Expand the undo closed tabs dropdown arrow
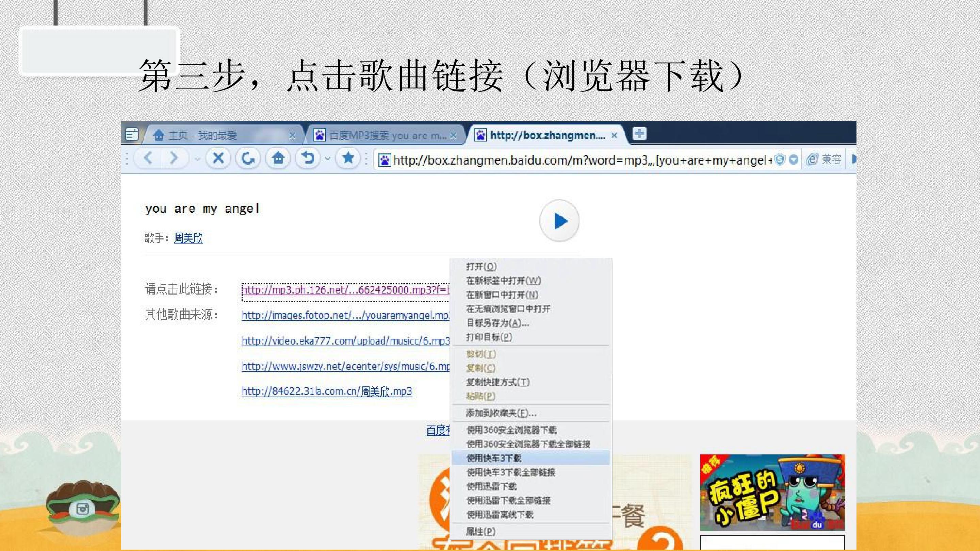This screenshot has height=551, width=980. (328, 158)
